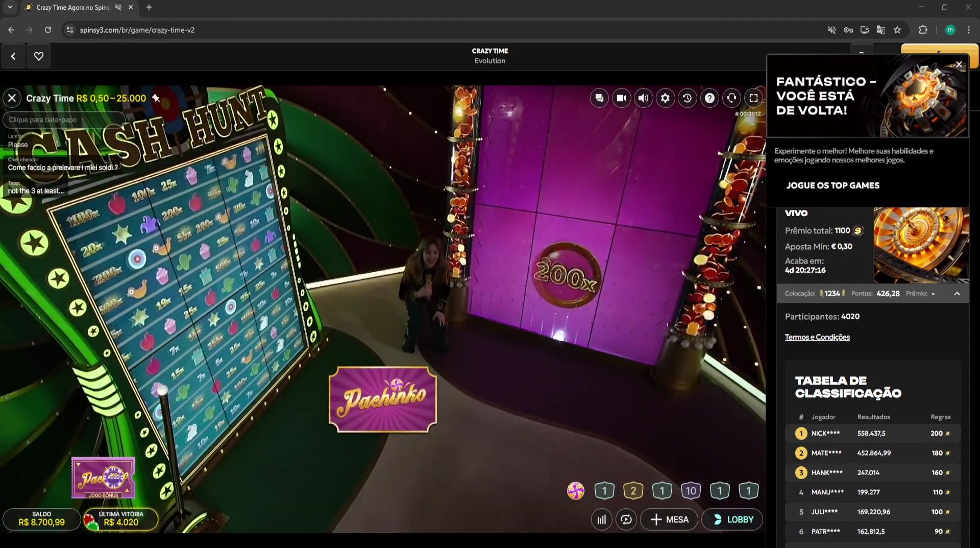Go back in browser history
This screenshot has width=980, height=548.
11,30
